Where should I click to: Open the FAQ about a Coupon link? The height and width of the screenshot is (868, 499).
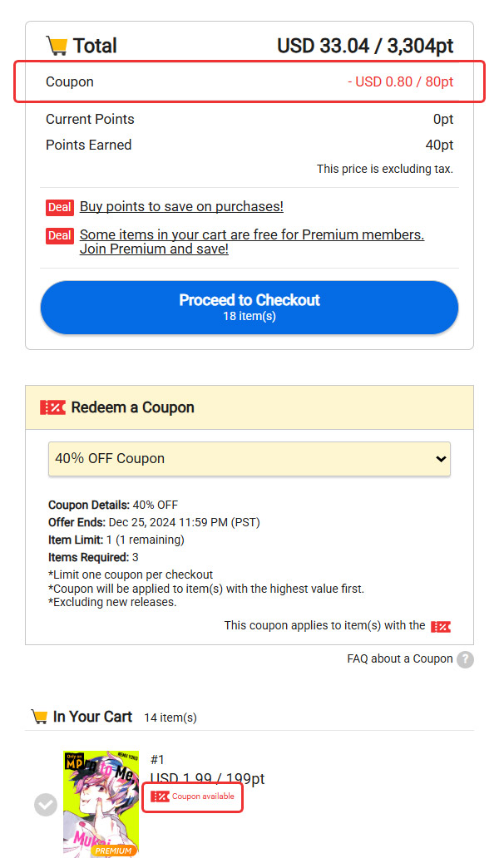(399, 658)
